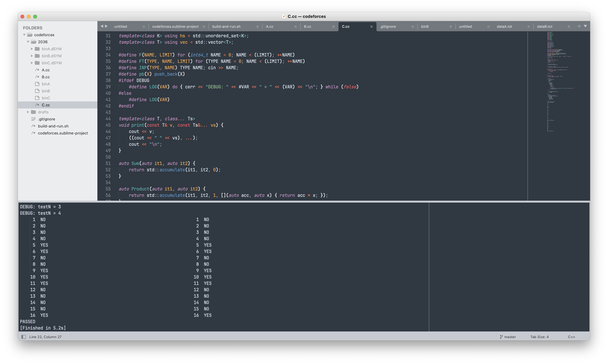
Task: Expand the binA.dSYM folder
Action: (32, 49)
